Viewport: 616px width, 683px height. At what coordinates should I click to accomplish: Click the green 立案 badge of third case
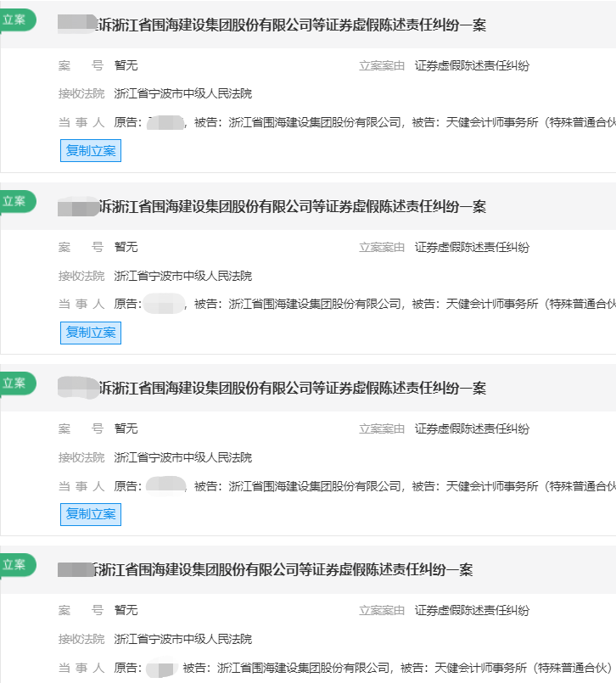(18, 383)
